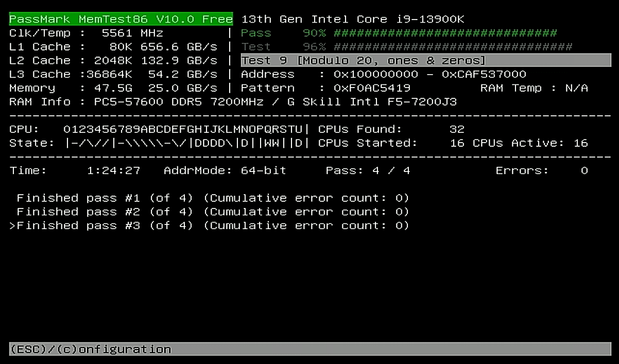
Task: Click the Time 1:24:27 readout
Action: 75,170
